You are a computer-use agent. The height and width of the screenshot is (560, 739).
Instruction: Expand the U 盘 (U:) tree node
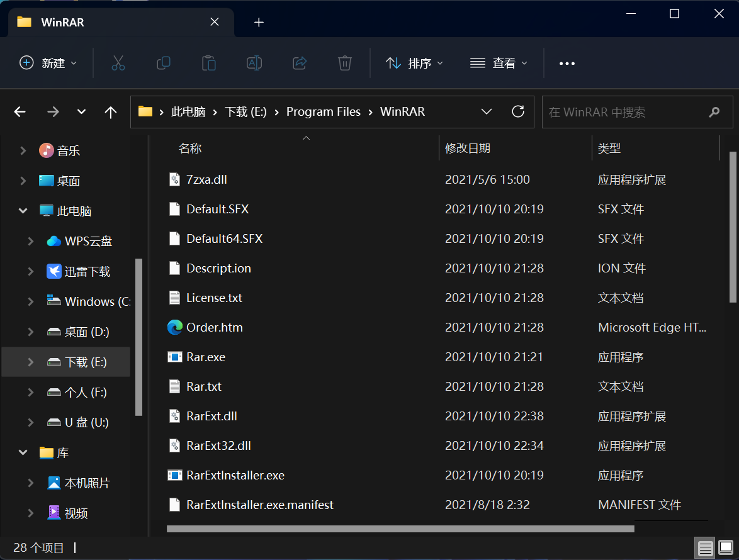point(31,422)
